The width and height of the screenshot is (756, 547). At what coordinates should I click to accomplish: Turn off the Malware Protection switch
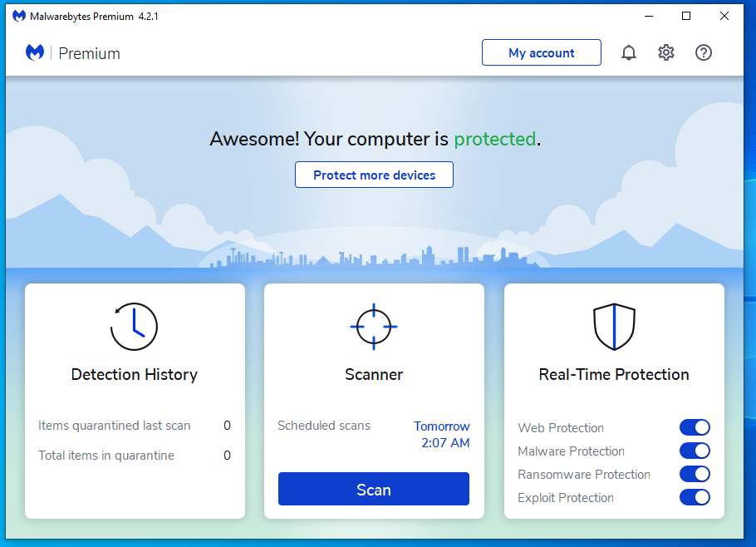point(695,451)
